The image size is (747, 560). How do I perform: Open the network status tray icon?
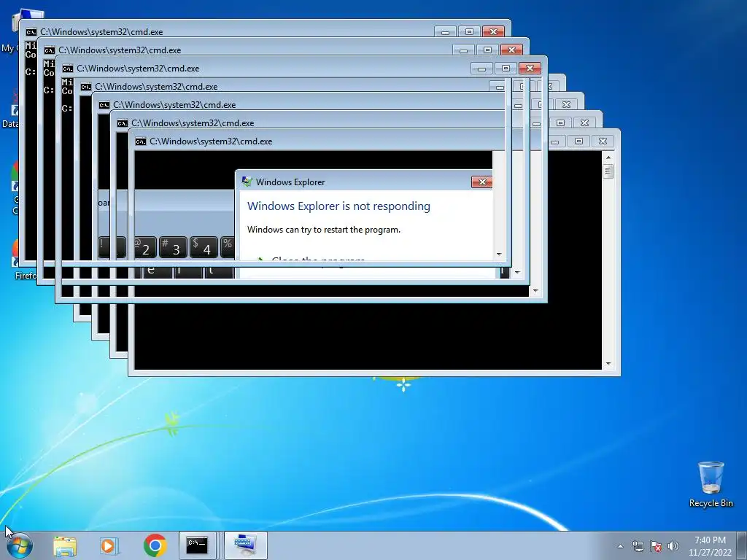(638, 546)
